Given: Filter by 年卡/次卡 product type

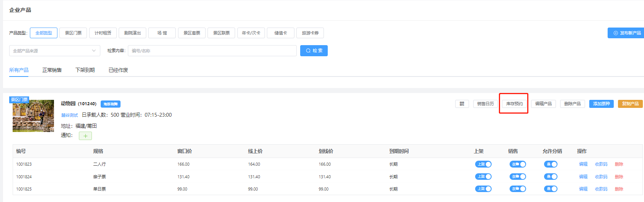Looking at the screenshot, I should [251, 33].
